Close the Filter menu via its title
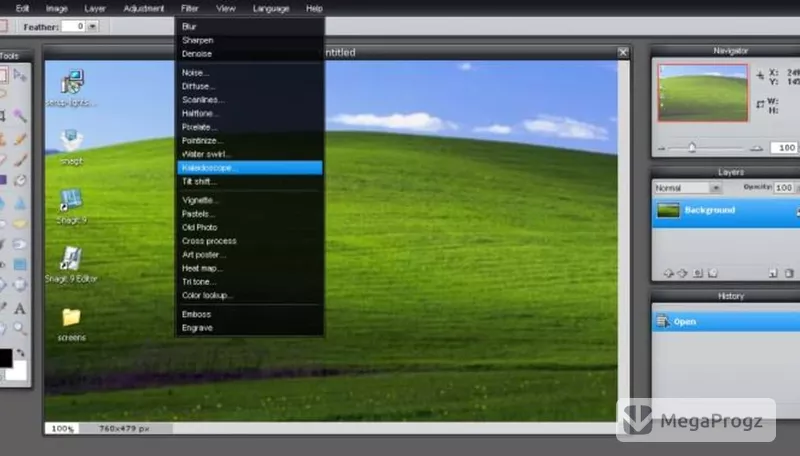800x456 pixels. 189,8
